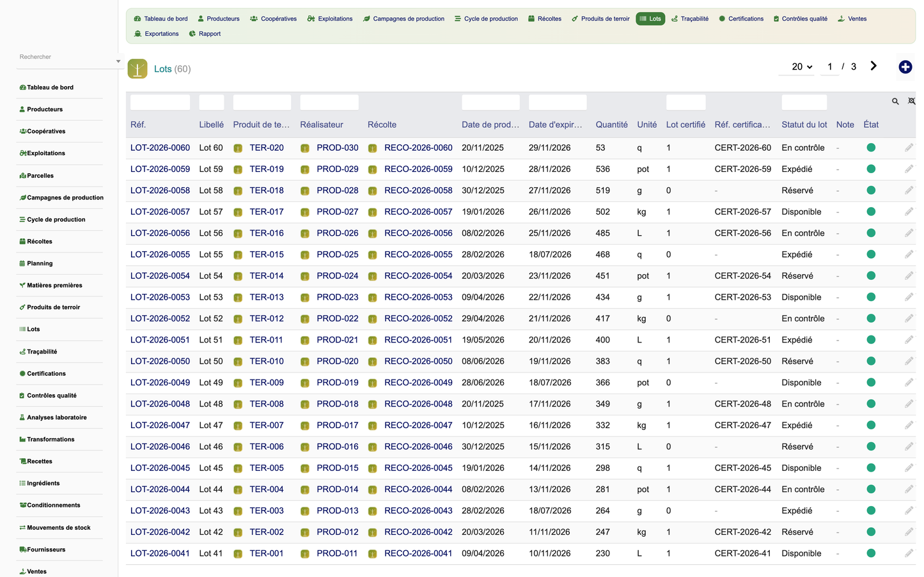Click the search magnifier icon in filter row
This screenshot has width=924, height=577.
[x=895, y=102]
